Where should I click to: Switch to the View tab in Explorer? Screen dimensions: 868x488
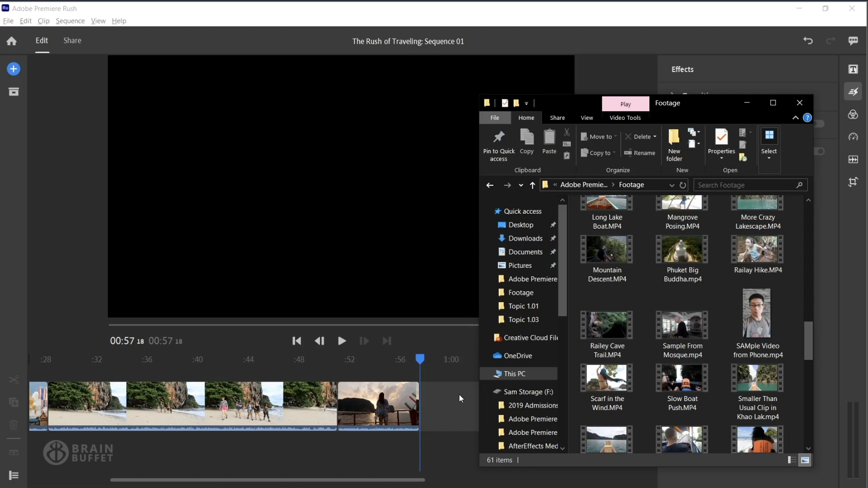point(587,118)
